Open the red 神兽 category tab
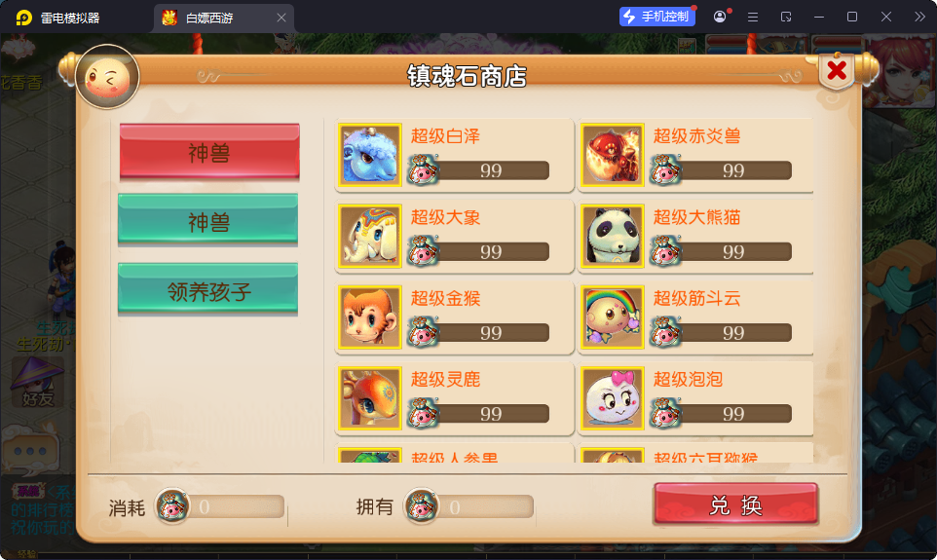937x560 pixels. 209,152
